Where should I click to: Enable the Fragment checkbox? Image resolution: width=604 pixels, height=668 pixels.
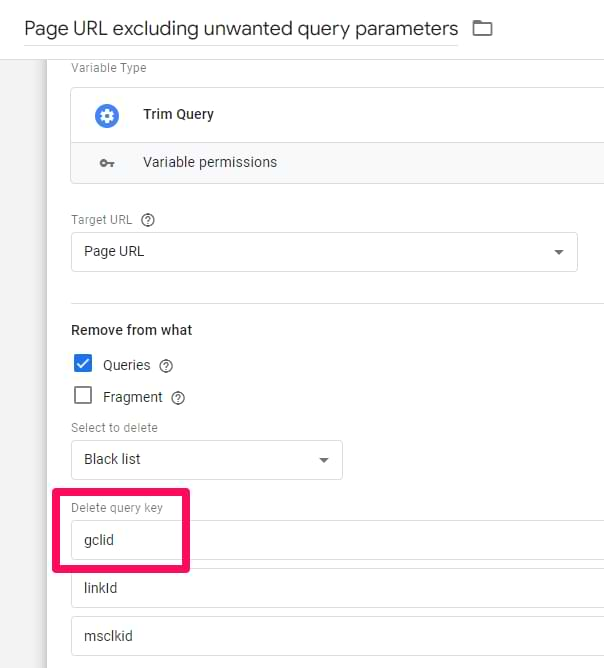(83, 397)
